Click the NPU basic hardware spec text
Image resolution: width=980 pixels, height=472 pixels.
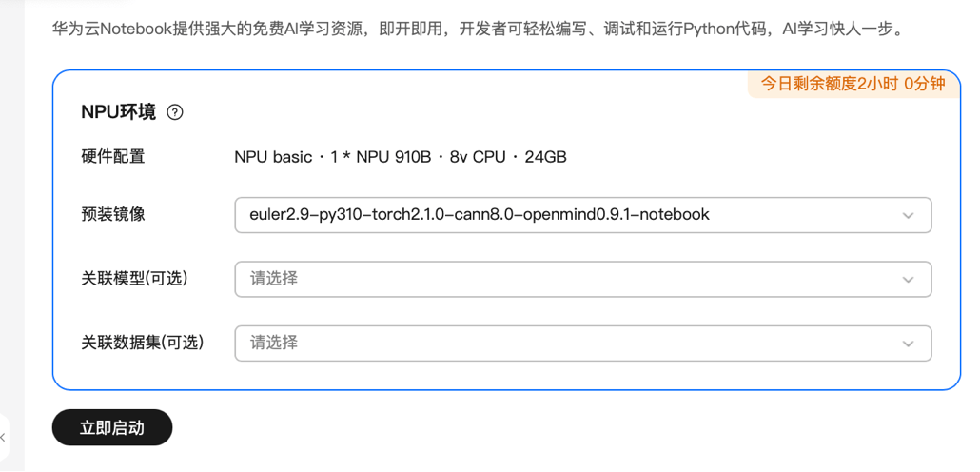(x=400, y=157)
